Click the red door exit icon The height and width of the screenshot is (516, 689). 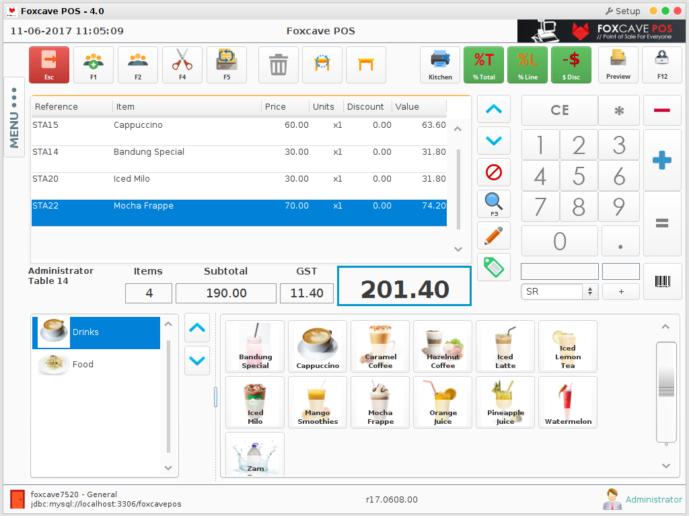[x=18, y=499]
